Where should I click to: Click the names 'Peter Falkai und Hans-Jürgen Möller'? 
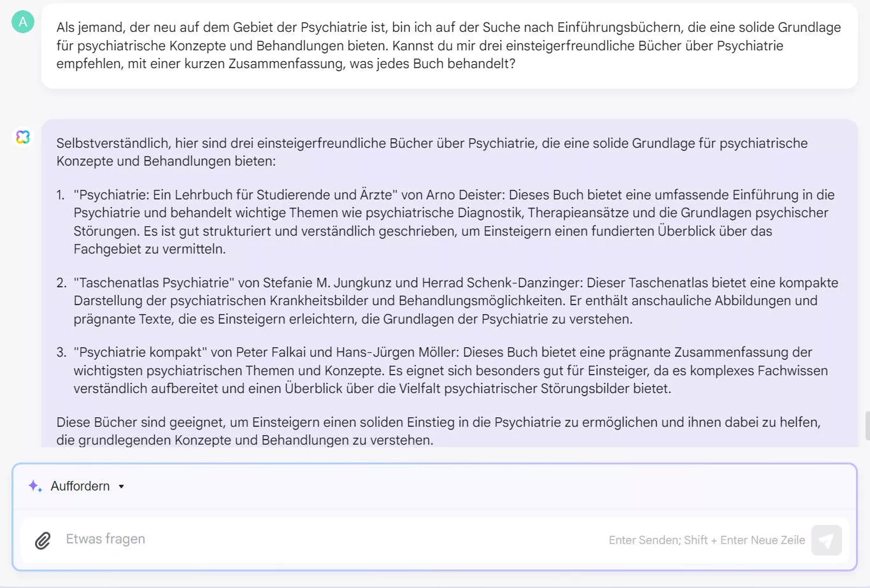pyautogui.click(x=347, y=352)
